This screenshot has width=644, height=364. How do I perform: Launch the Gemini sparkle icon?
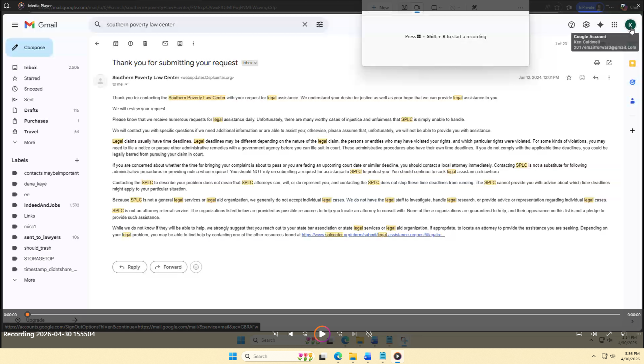[x=600, y=25]
